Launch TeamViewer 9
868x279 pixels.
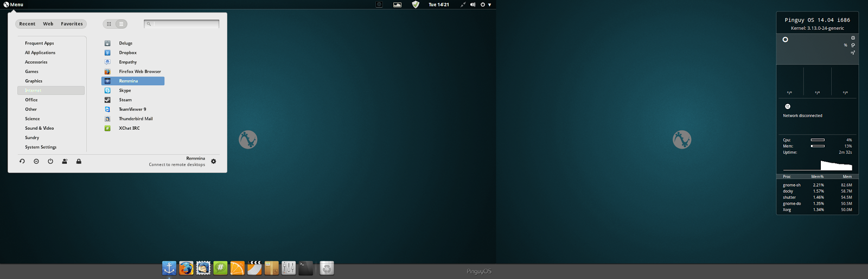(133, 109)
